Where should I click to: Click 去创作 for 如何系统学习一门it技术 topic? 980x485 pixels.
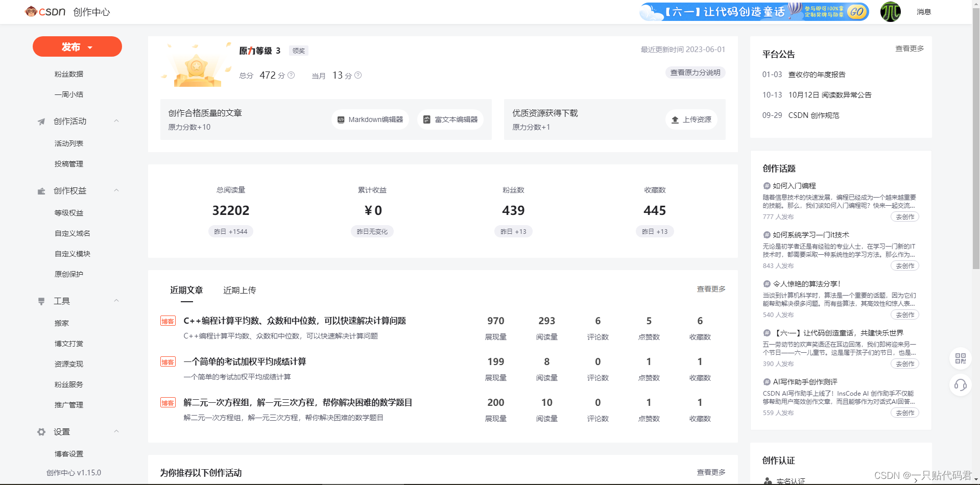coord(905,266)
